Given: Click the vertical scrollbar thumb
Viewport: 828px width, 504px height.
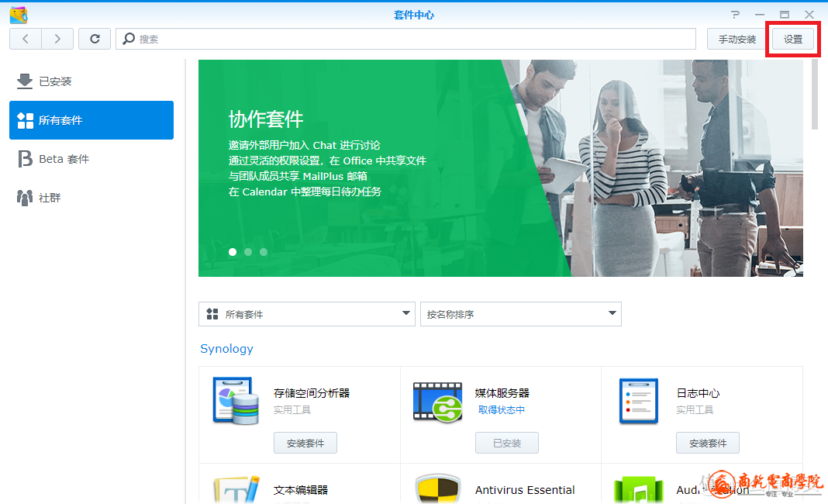Looking at the screenshot, I should tap(815, 94).
